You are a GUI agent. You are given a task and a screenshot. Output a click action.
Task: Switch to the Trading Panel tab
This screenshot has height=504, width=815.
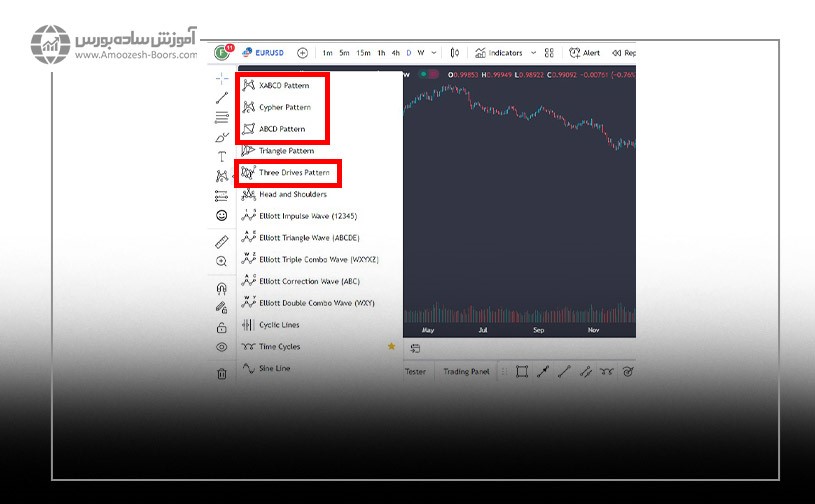point(467,371)
